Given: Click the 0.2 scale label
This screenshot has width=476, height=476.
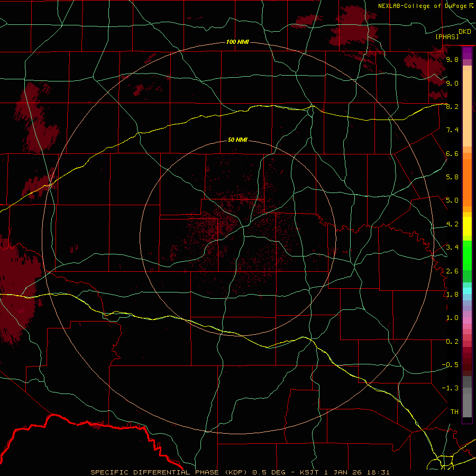Looking at the screenshot, I should click(452, 341).
